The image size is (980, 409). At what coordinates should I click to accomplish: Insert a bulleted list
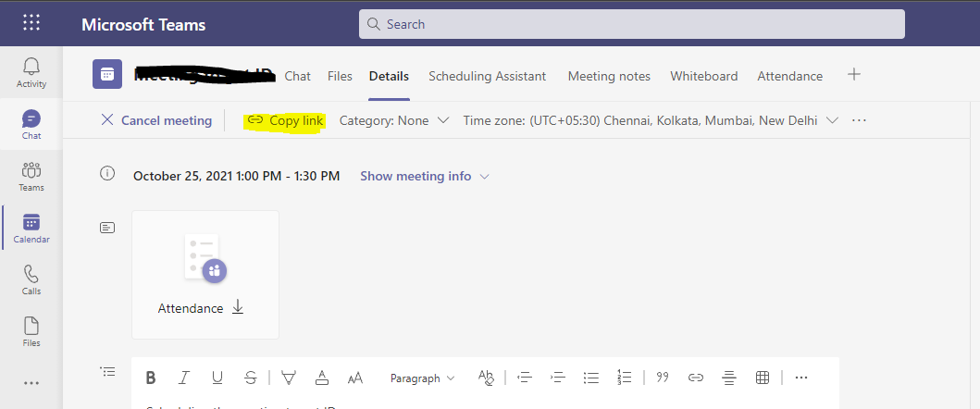[x=590, y=378]
